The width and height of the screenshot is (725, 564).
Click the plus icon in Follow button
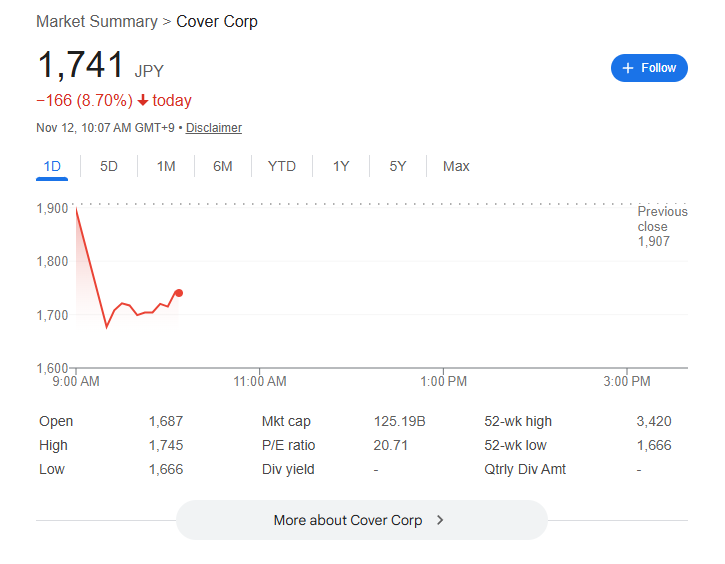pos(627,68)
